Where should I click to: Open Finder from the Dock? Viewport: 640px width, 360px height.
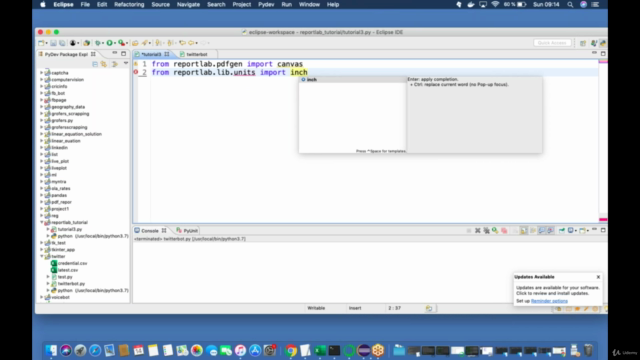[51, 350]
